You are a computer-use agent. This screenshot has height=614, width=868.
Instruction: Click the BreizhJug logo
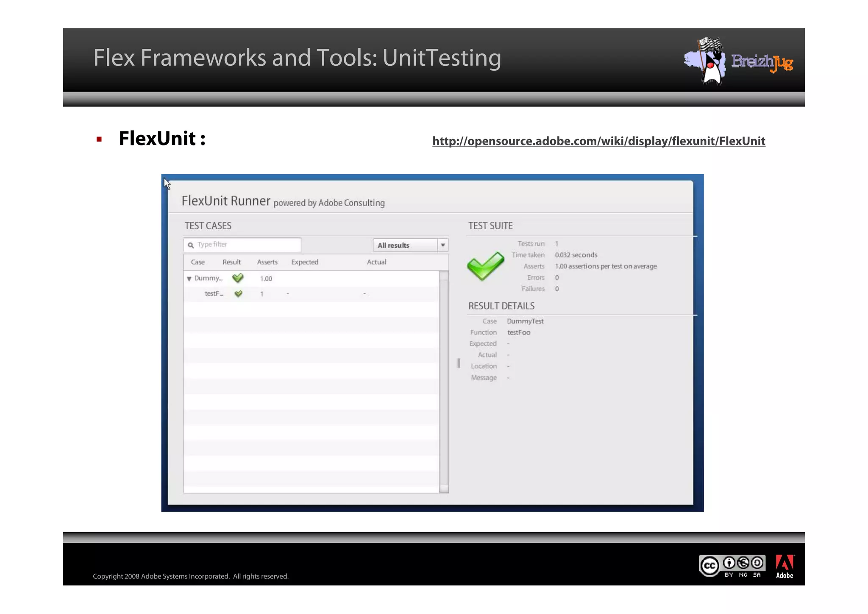click(739, 61)
